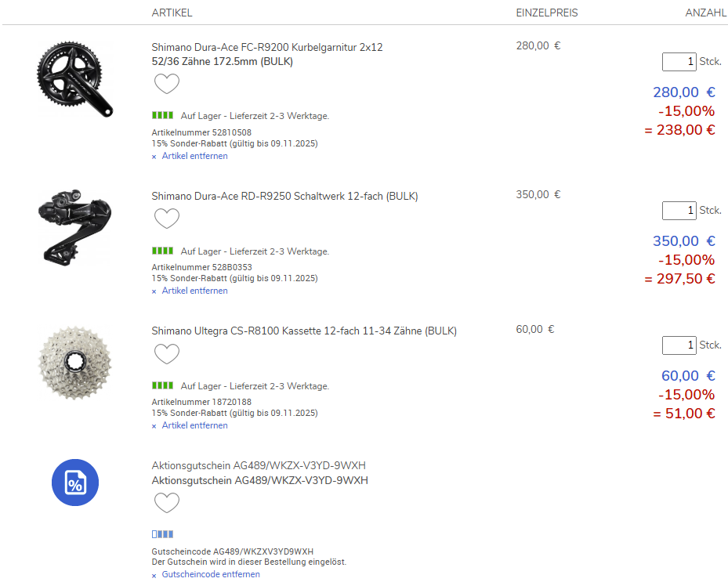Open Shimano Ultegra CS-R8100 Kassette title link
The image size is (728, 582).
(x=303, y=331)
